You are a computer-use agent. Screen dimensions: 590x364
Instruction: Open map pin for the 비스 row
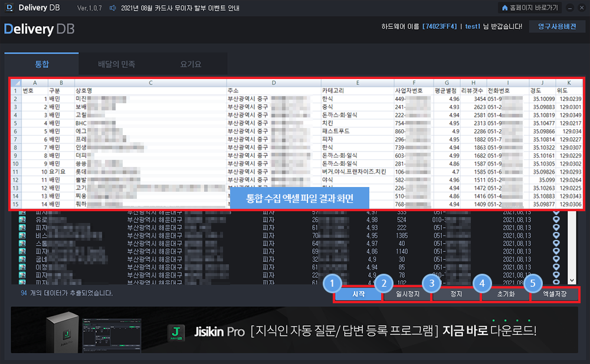point(556,235)
